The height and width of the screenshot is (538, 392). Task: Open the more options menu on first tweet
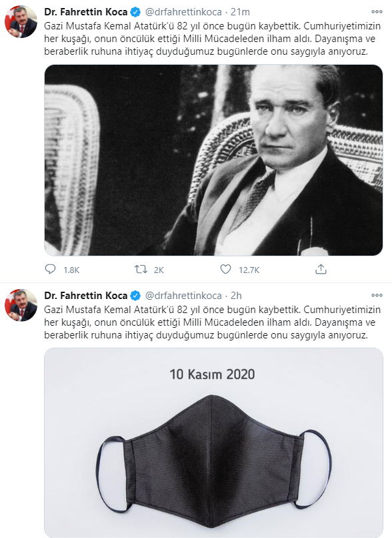point(377,11)
